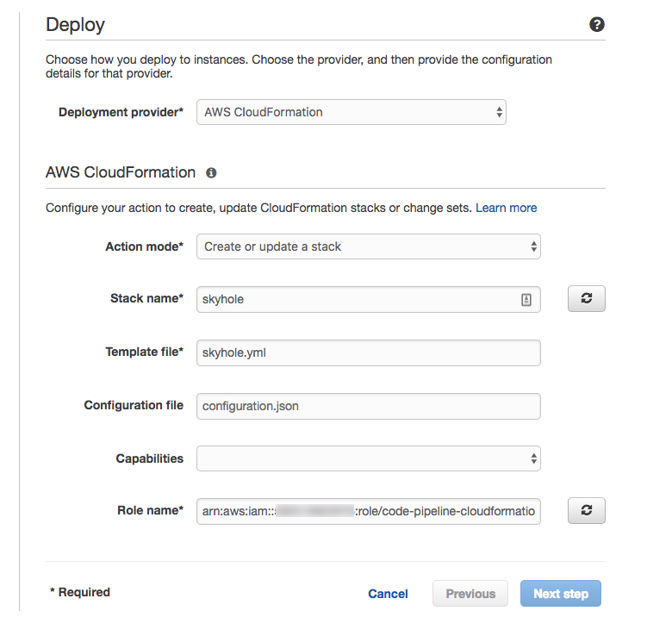Open the Deploy help question-mark icon

[x=596, y=24]
